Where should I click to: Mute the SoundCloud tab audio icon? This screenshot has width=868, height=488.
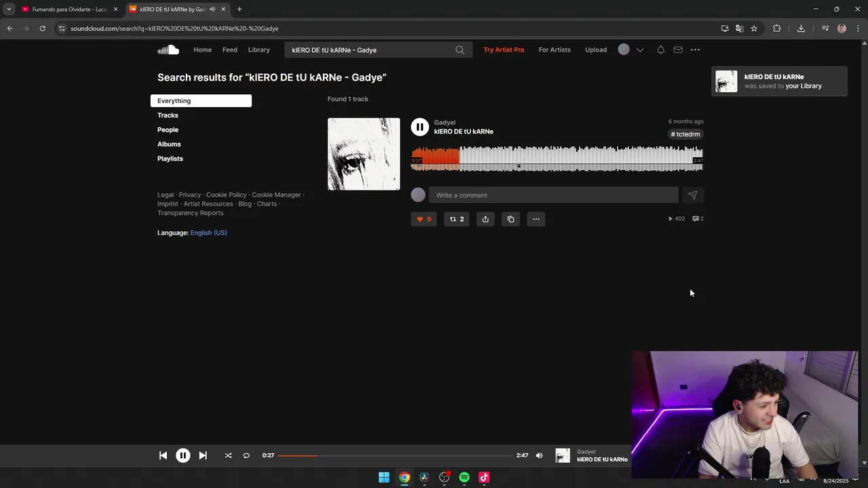[212, 9]
